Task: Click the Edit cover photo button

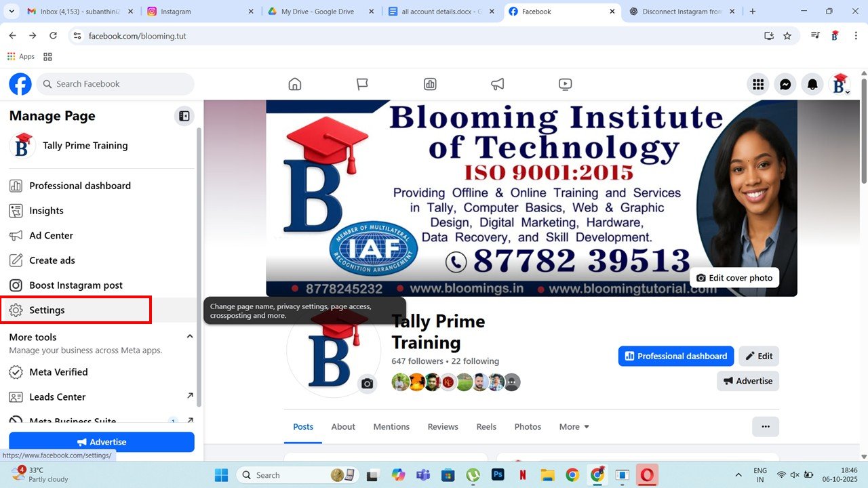Action: (734, 278)
